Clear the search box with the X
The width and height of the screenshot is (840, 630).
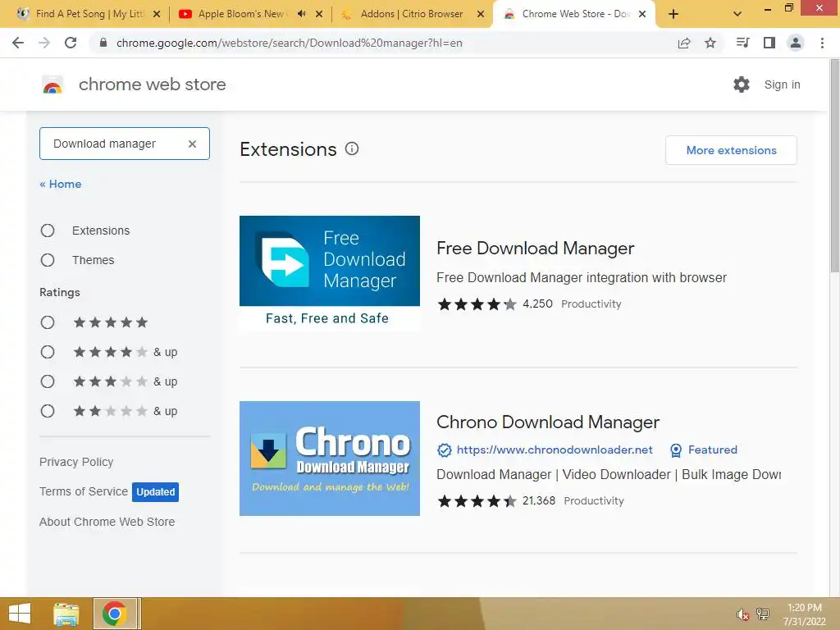coord(192,144)
